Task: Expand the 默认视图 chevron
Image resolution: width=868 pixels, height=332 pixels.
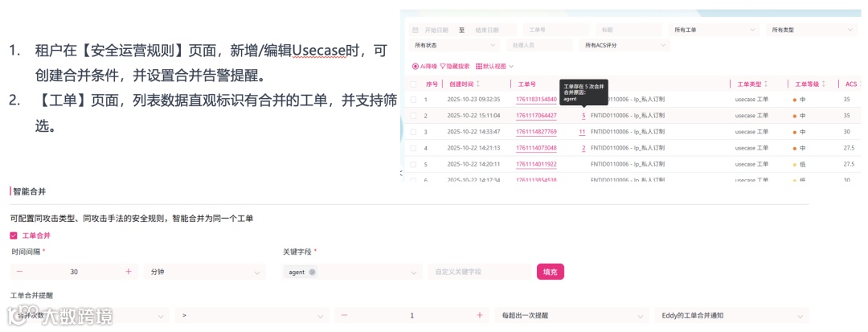Action: pos(511,66)
